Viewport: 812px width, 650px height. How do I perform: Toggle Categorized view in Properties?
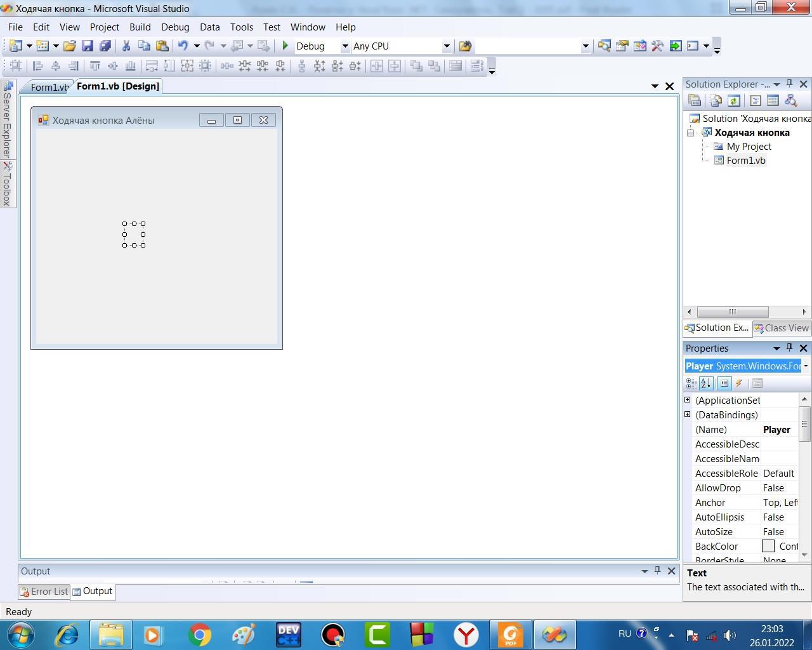click(x=691, y=383)
